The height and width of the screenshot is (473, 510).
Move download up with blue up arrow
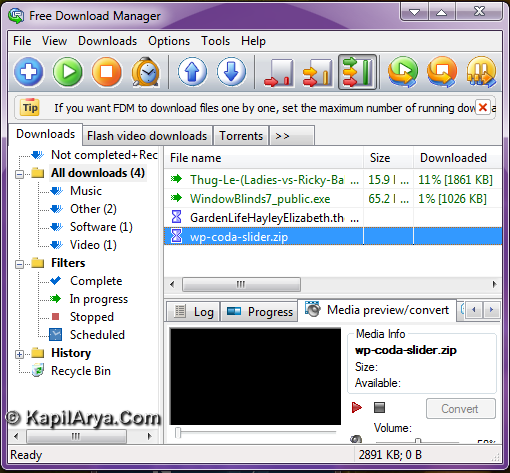pyautogui.click(x=192, y=72)
